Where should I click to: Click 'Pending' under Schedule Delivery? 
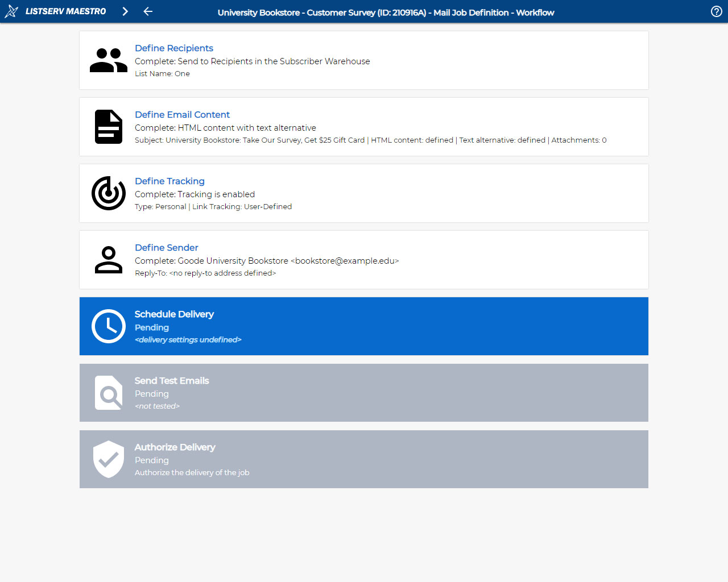152,327
